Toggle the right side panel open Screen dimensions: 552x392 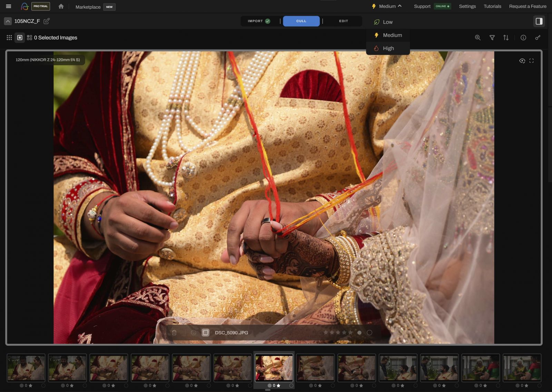coord(539,21)
